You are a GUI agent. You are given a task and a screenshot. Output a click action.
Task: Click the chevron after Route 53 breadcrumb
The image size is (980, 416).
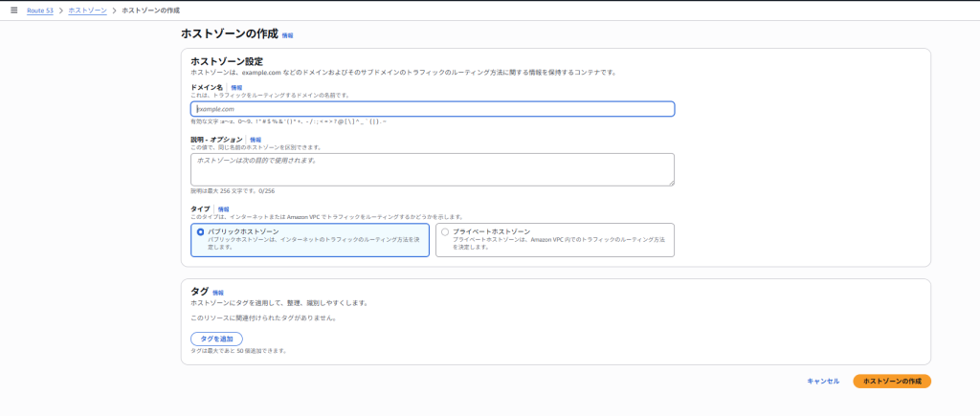pyautogui.click(x=60, y=10)
